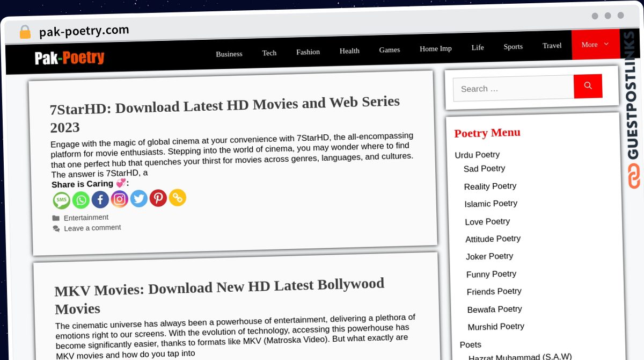Open Islamic Poetry link
The width and height of the screenshot is (644, 360).
[x=491, y=204]
